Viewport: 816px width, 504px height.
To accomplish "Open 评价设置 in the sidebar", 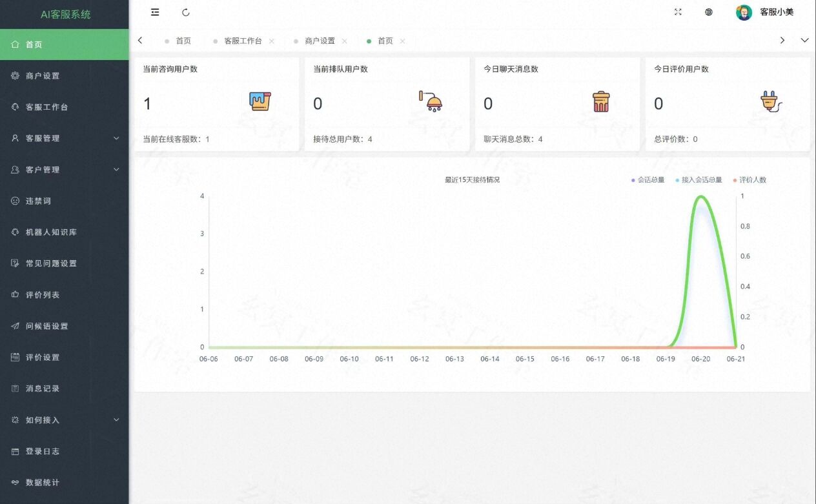I will coord(65,358).
